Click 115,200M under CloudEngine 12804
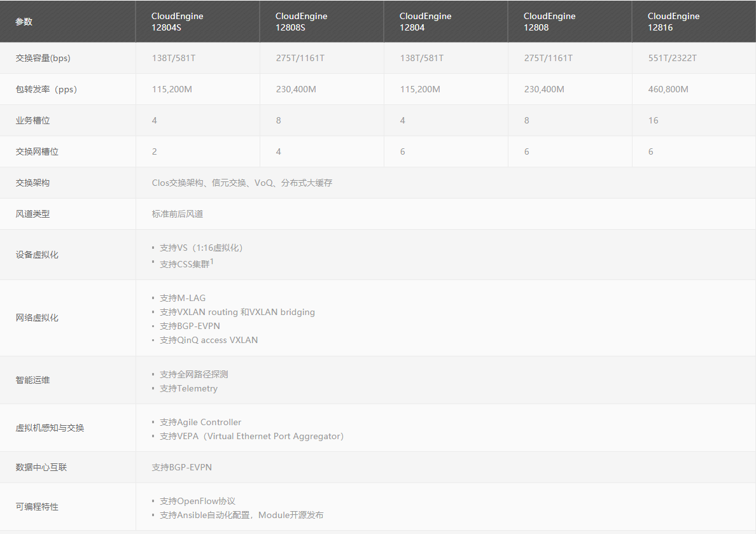The height and width of the screenshot is (534, 756). click(420, 89)
